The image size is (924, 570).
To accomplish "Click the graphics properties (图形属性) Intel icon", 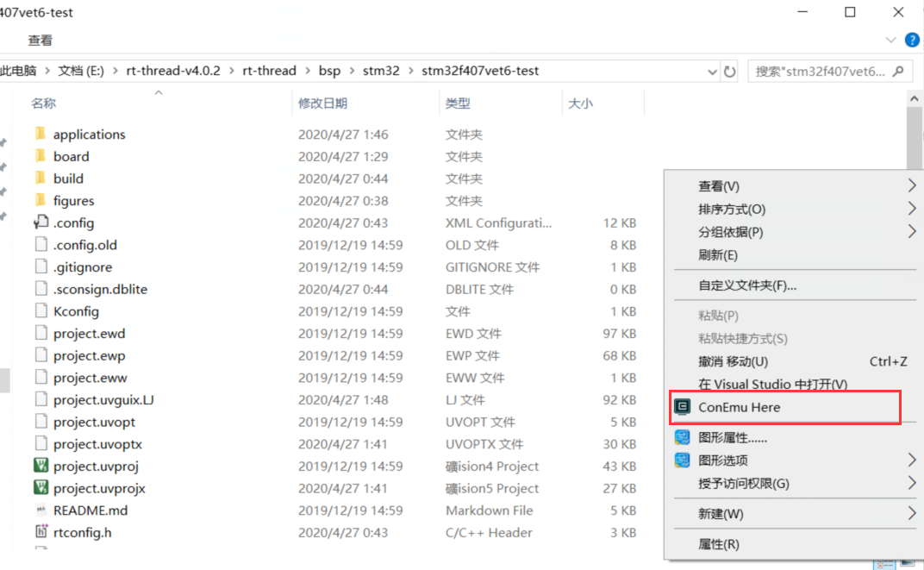I will [x=682, y=436].
